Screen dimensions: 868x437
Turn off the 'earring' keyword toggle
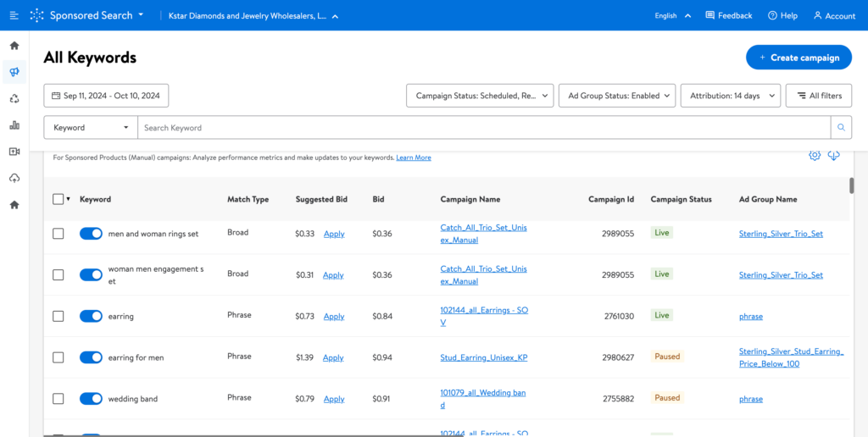(91, 317)
